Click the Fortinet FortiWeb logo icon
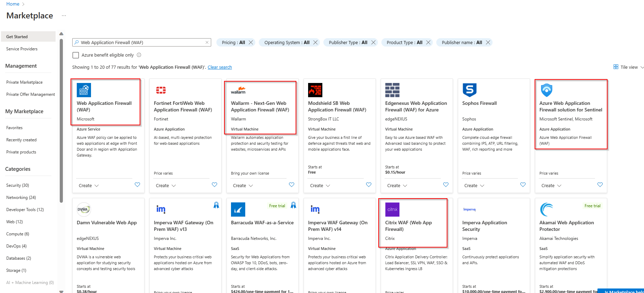The height and width of the screenshot is (293, 644). coord(161,90)
